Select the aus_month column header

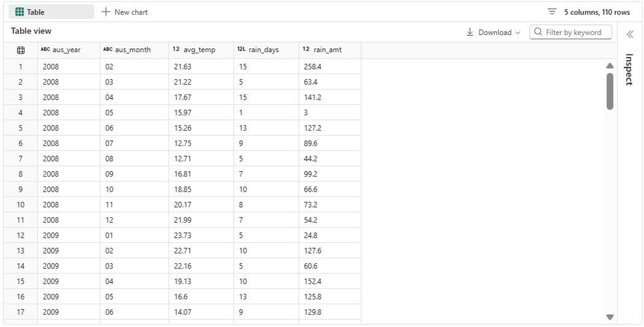tap(132, 50)
